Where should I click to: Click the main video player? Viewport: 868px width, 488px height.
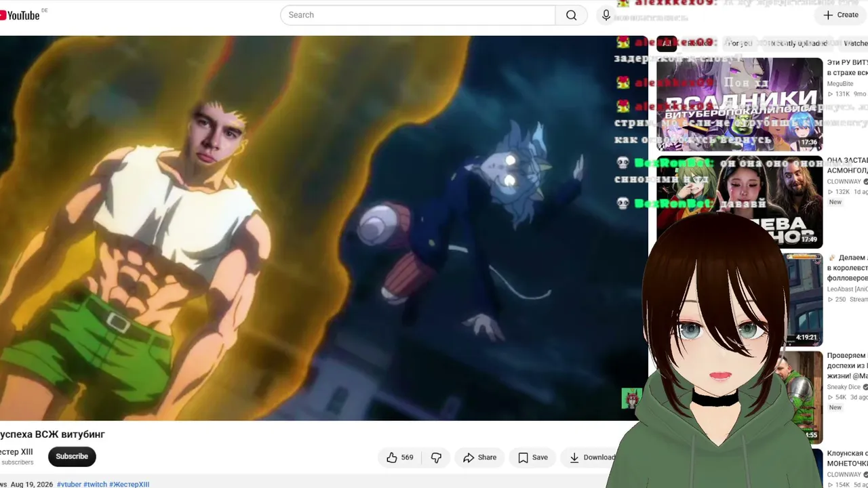(323, 228)
